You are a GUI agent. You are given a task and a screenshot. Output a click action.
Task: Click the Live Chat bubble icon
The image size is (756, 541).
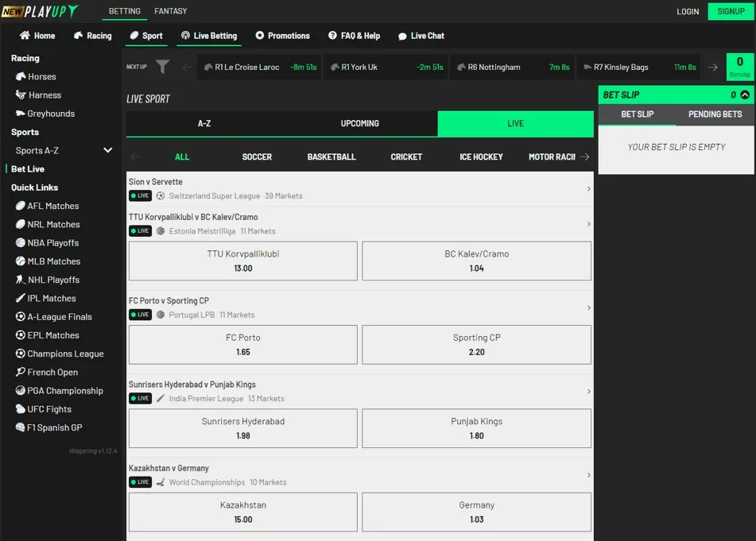tap(402, 36)
